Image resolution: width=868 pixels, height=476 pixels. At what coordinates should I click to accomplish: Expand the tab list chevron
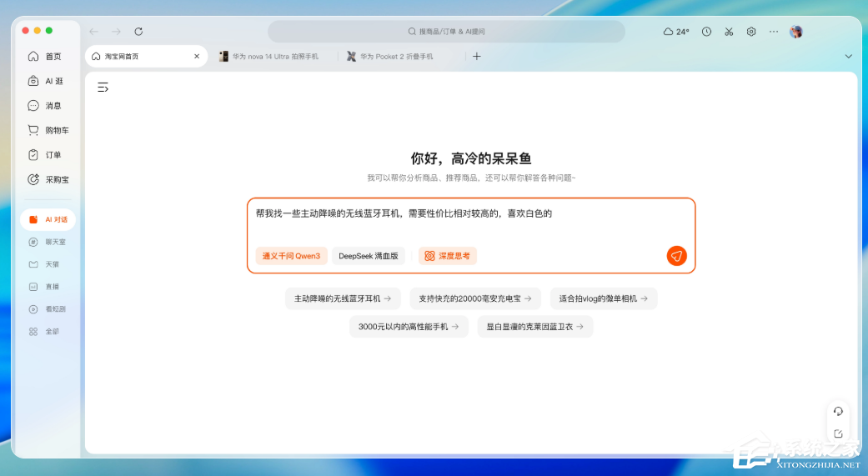(848, 57)
